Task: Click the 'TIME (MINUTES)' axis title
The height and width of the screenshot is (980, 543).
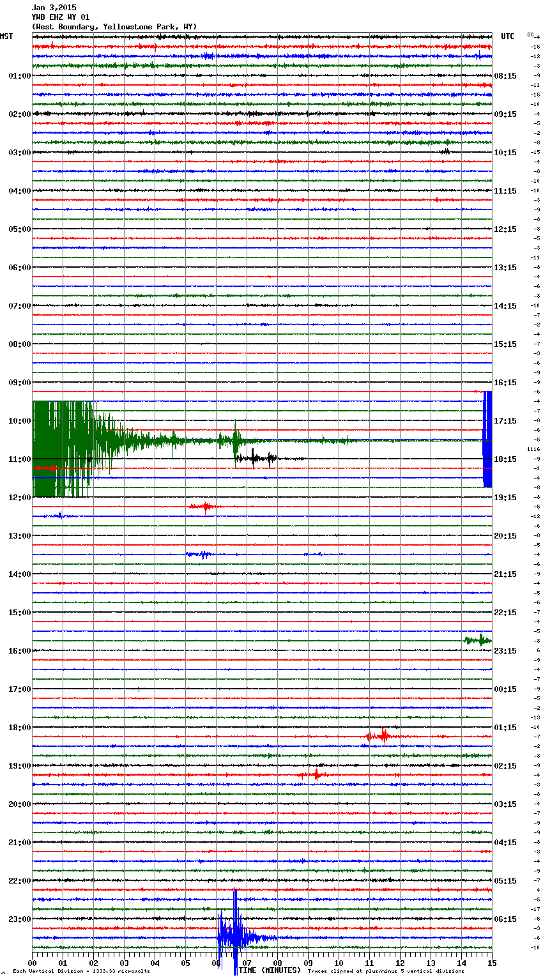Action: point(270,970)
